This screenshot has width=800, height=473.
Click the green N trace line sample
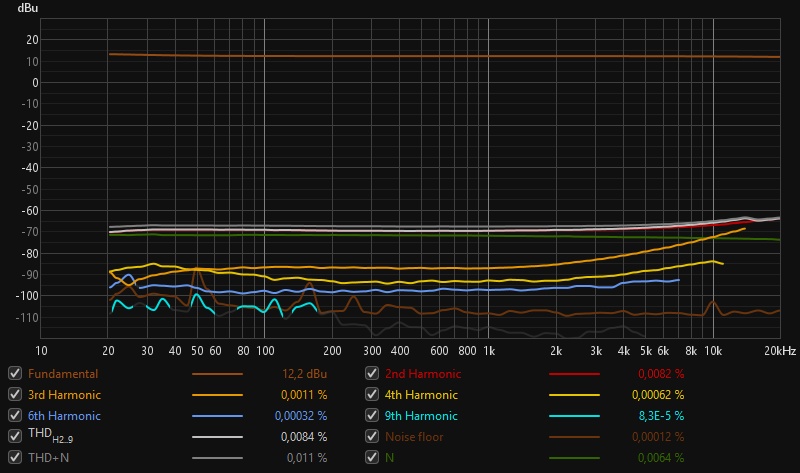[574, 458]
